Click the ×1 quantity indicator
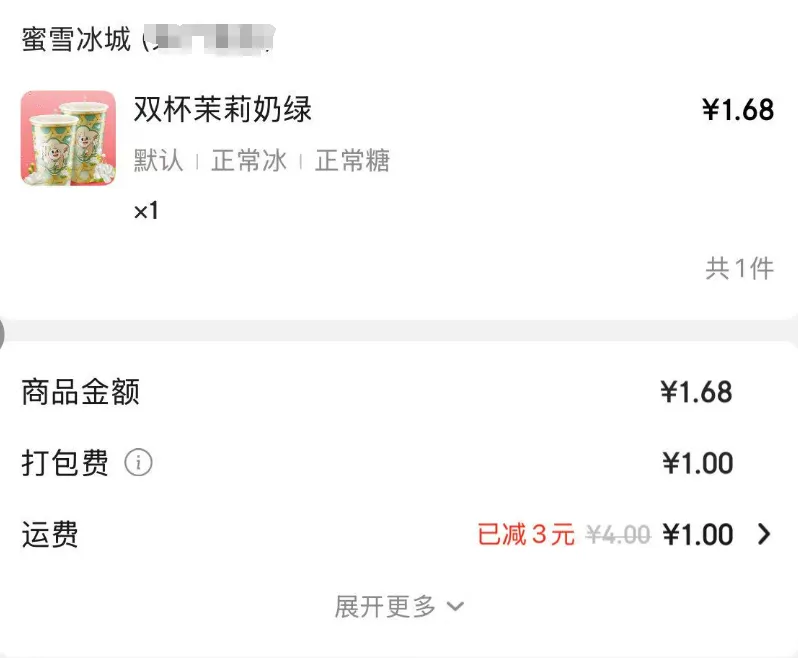798x658 pixels. point(146,211)
